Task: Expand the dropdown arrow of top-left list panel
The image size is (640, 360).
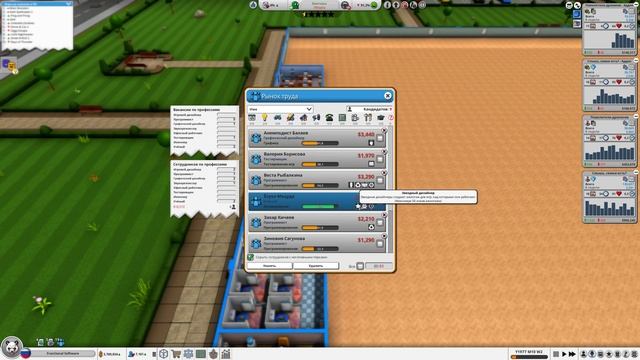Action: pos(68,4)
